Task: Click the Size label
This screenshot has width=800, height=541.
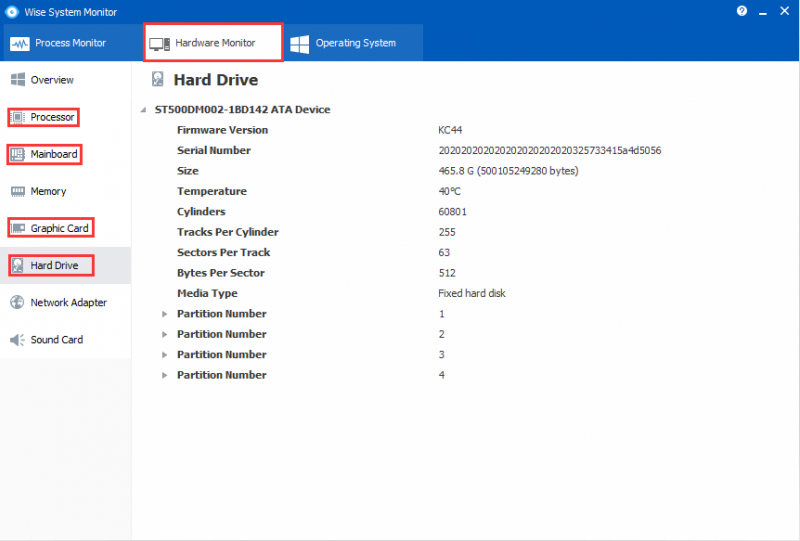Action: [188, 171]
